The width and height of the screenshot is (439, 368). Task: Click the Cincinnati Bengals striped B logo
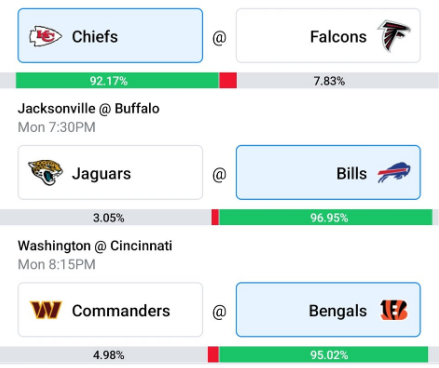click(394, 310)
